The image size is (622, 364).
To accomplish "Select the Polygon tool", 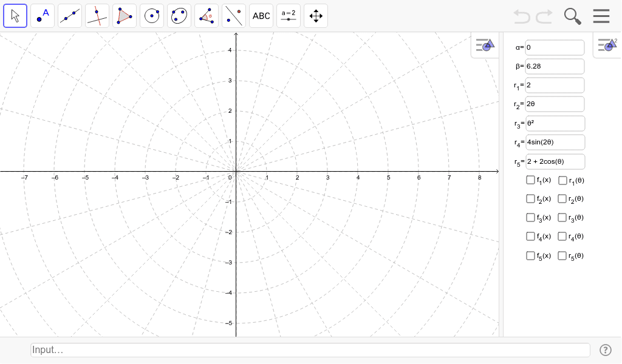I will click(x=125, y=16).
